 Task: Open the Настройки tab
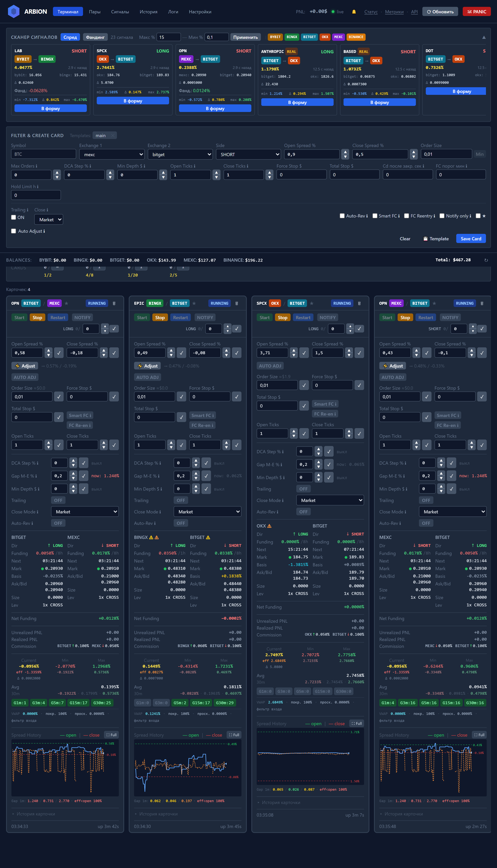pos(200,12)
